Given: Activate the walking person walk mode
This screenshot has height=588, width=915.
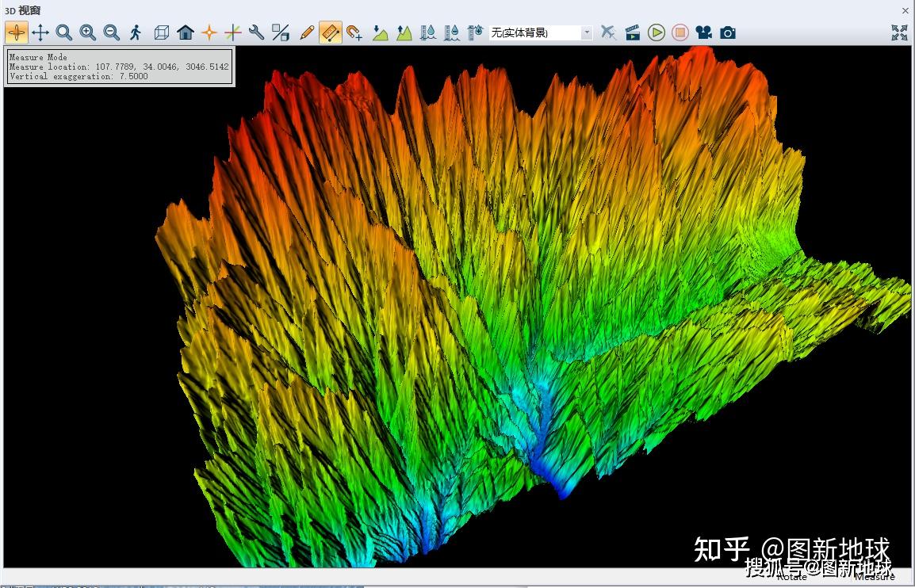Looking at the screenshot, I should point(136,32).
